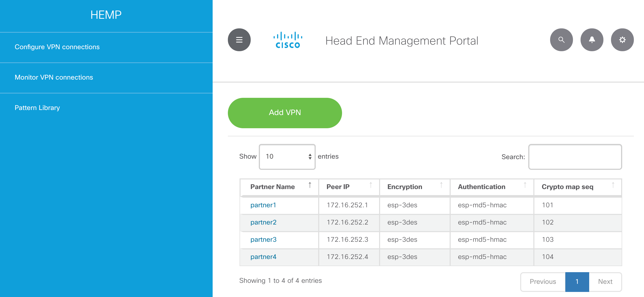Image resolution: width=644 pixels, height=297 pixels.
Task: Sort by Partner Name arrow
Action: click(310, 185)
